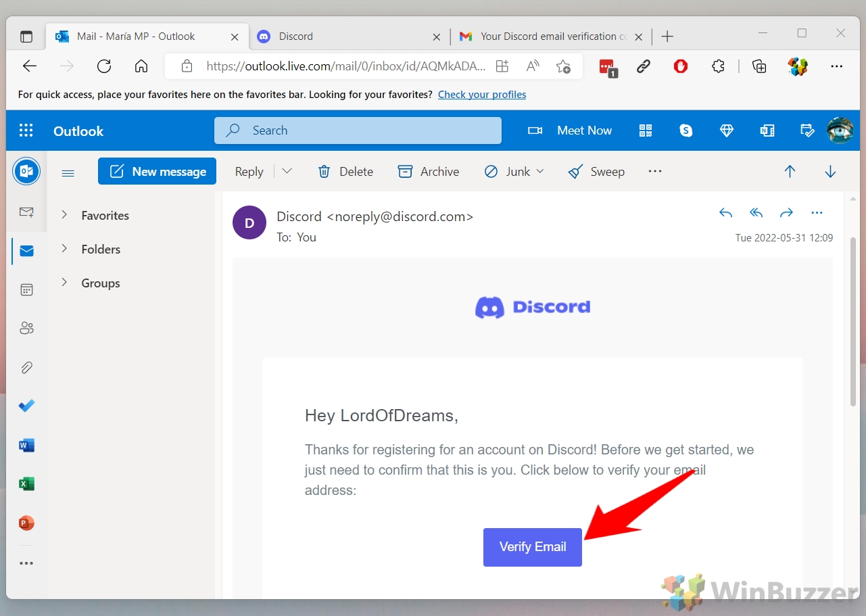Screen dimensions: 866x616
Task: Open browser Collections icon
Action: pyautogui.click(x=759, y=66)
